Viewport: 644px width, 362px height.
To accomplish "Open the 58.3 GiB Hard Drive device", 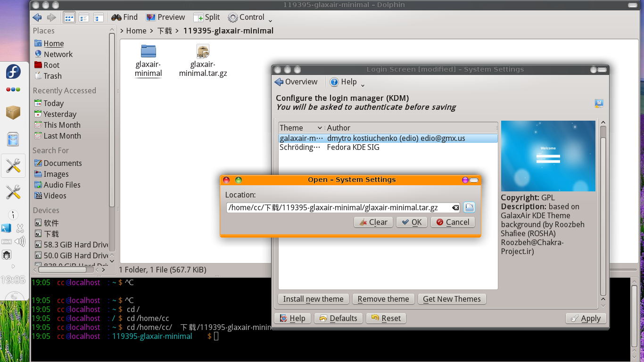I will 71,245.
